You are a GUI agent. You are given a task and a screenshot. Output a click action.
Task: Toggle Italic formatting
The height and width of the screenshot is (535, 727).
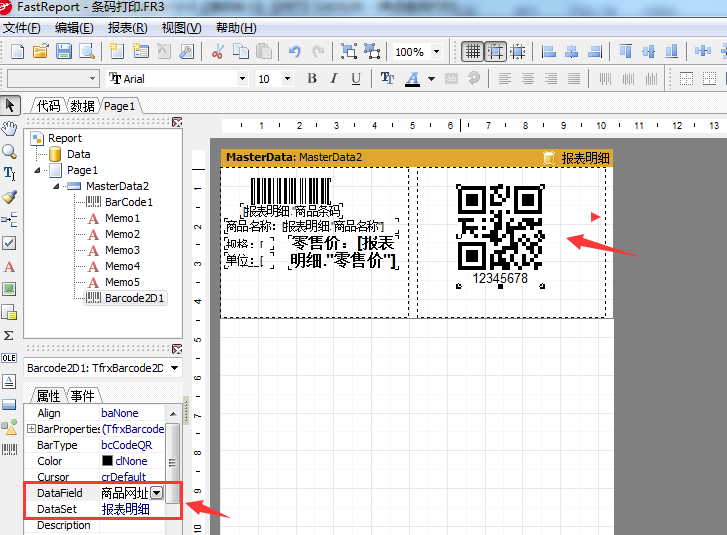tap(334, 79)
